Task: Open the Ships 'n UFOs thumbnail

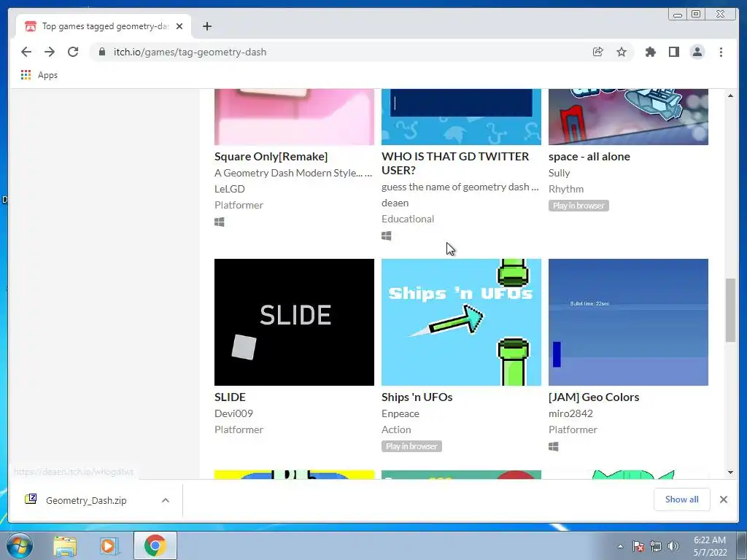Action: click(x=461, y=322)
